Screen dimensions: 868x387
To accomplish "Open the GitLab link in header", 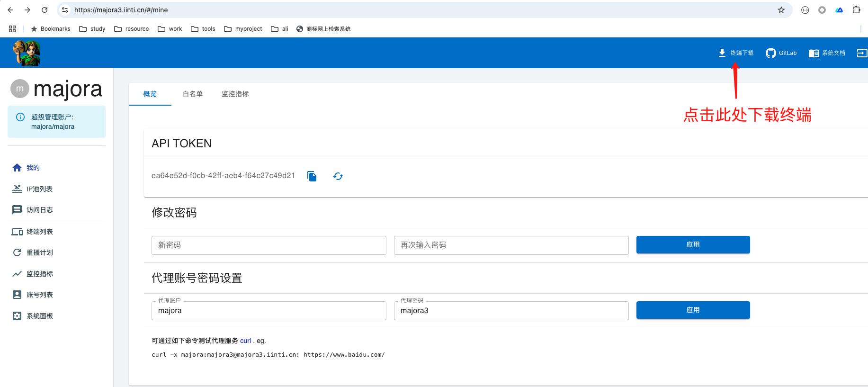I will tap(781, 53).
